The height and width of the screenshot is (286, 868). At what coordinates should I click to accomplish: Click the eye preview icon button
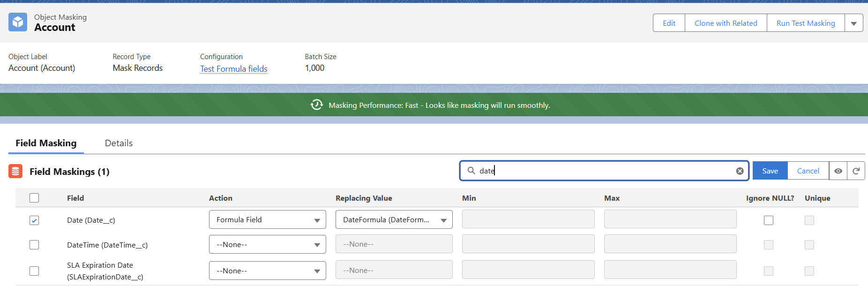[838, 171]
